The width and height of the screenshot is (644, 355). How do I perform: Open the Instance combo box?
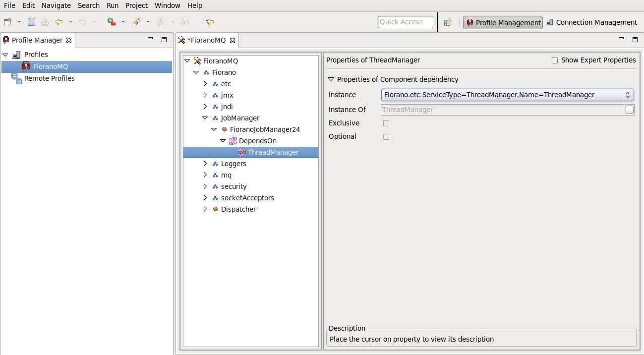tap(507, 95)
